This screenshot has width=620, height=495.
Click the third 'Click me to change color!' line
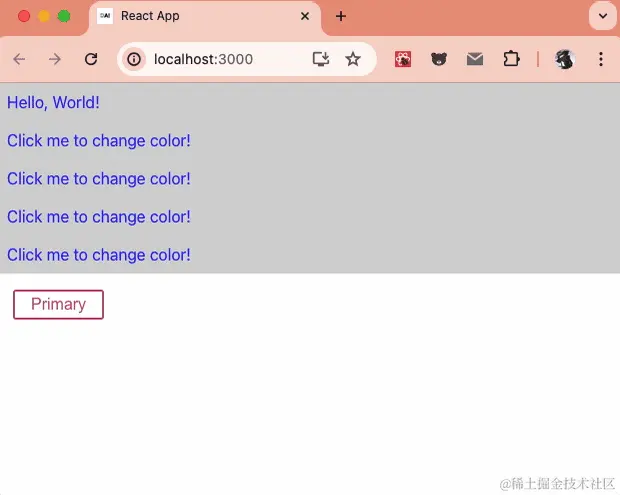click(99, 217)
